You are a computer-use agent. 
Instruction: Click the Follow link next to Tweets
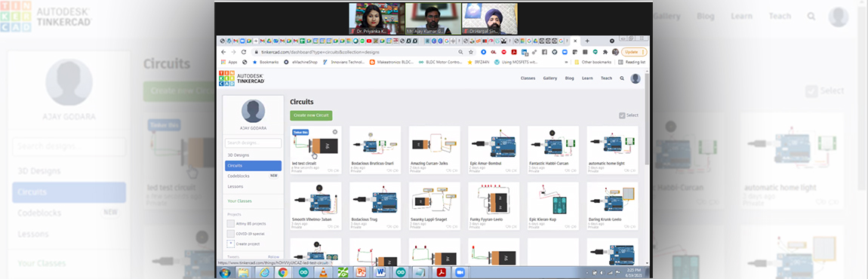(273, 257)
